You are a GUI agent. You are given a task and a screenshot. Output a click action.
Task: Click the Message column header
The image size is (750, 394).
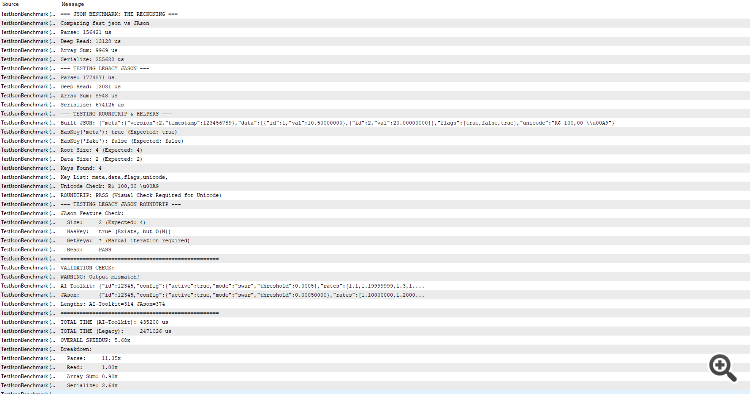pos(72,4)
